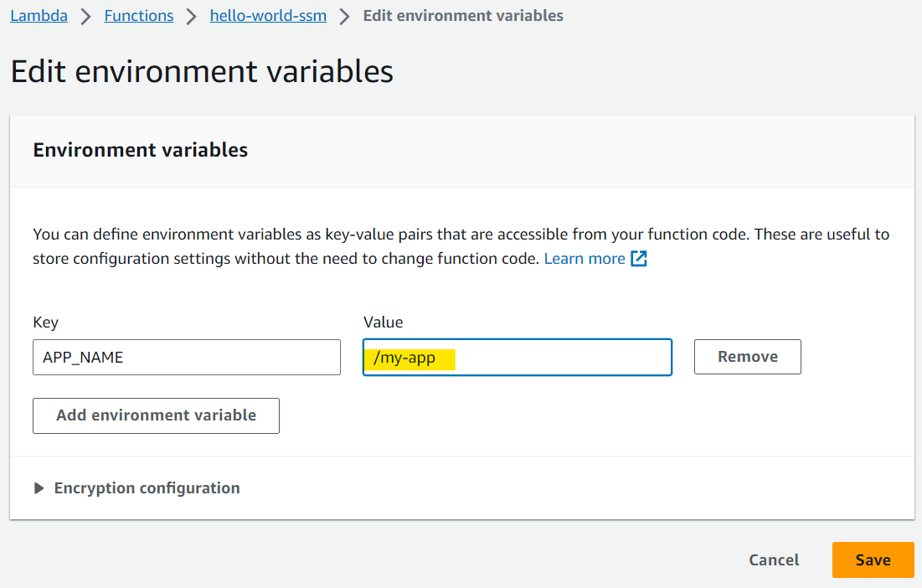
Task: Click the breadcrumb chevron after hello-world-ssm
Action: (x=344, y=17)
